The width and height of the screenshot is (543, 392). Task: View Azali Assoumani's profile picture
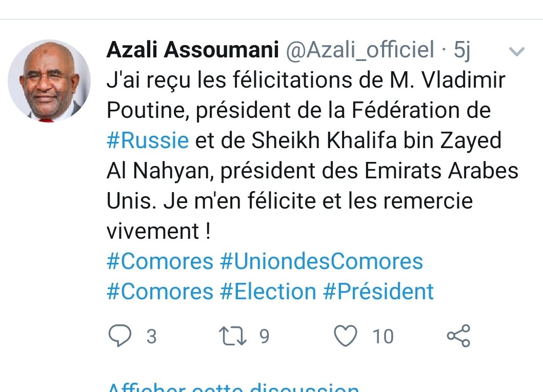pos(49,80)
